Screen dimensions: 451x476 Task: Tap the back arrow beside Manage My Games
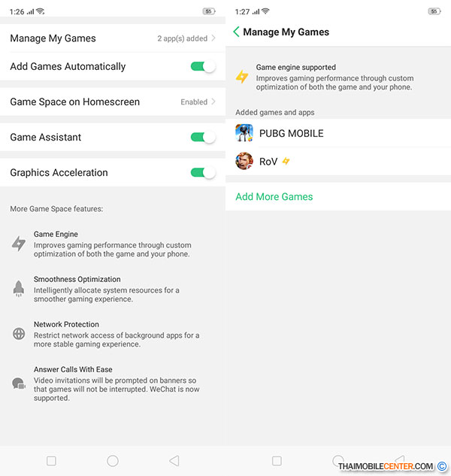[236, 32]
